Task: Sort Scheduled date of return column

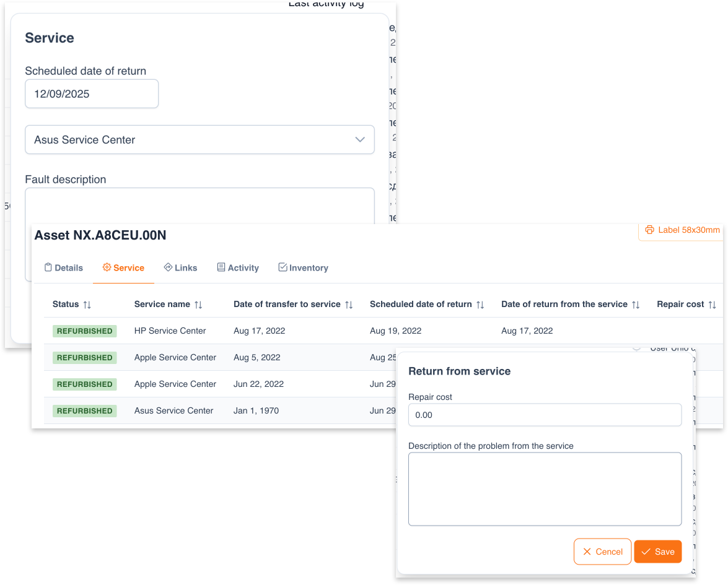Action: (x=480, y=305)
